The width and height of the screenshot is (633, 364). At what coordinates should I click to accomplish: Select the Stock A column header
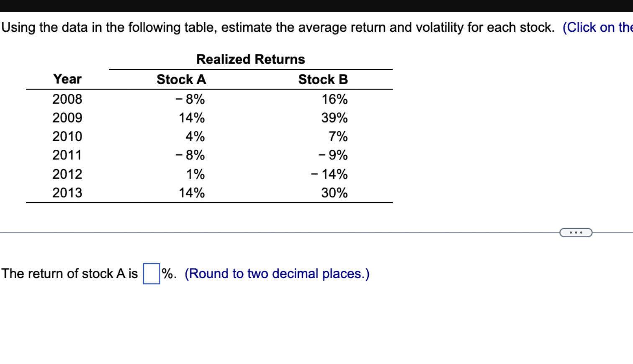click(180, 79)
